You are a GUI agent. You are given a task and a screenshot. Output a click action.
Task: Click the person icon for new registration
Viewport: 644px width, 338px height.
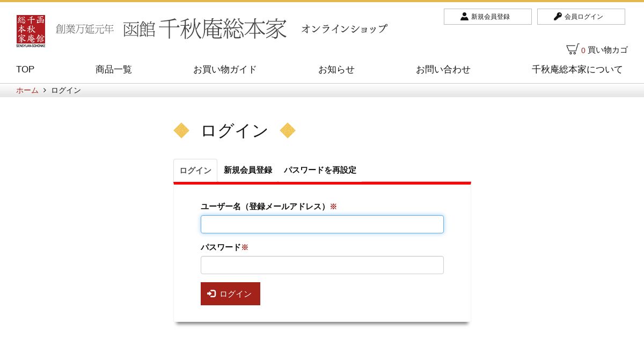coord(464,17)
